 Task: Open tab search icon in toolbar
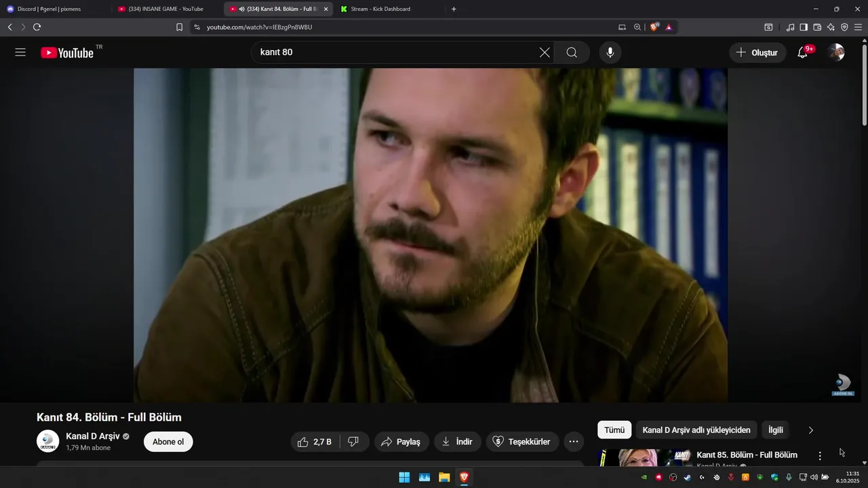(x=768, y=27)
